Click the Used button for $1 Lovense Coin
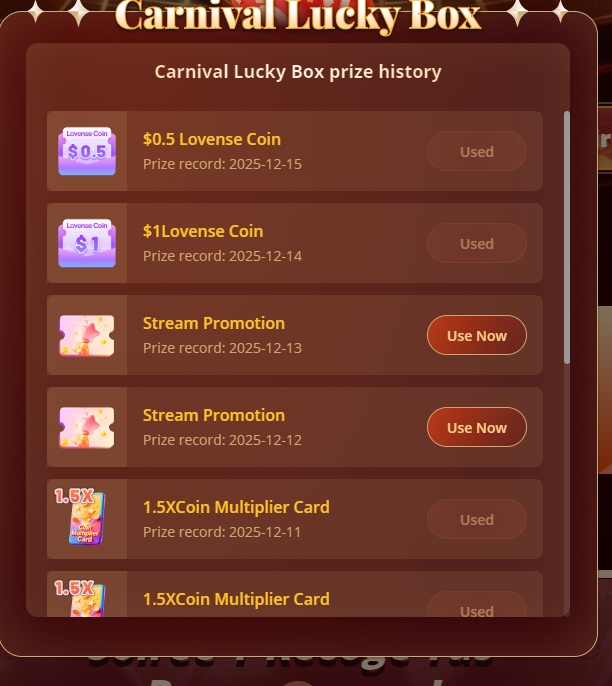Viewport: 612px width, 686px height. point(477,243)
